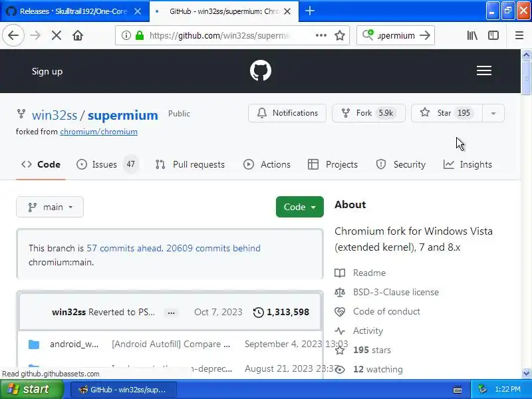
Task: Open the Library bookshelf icon
Action: point(472,35)
